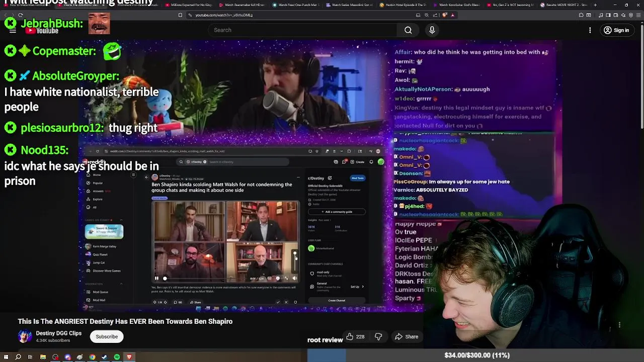
Task: Expand Set Up for the General chat channel
Action: point(358,287)
